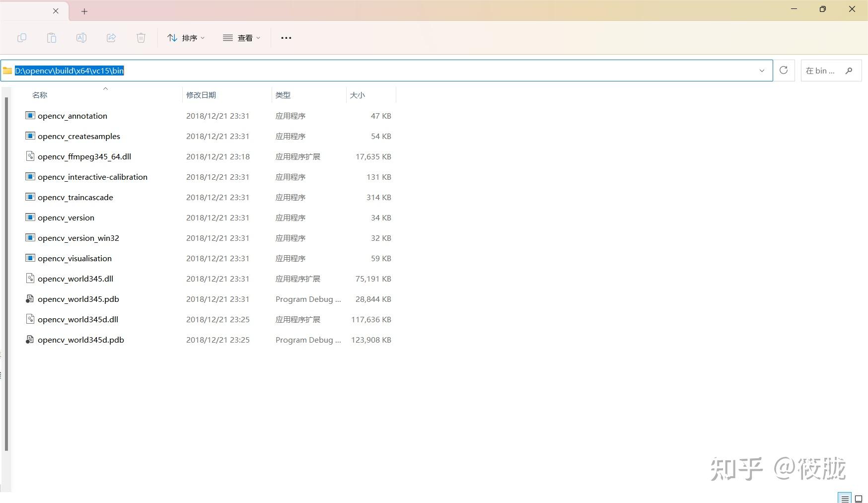Image resolution: width=868 pixels, height=503 pixels.
Task: Click the Refresh button
Action: (784, 70)
